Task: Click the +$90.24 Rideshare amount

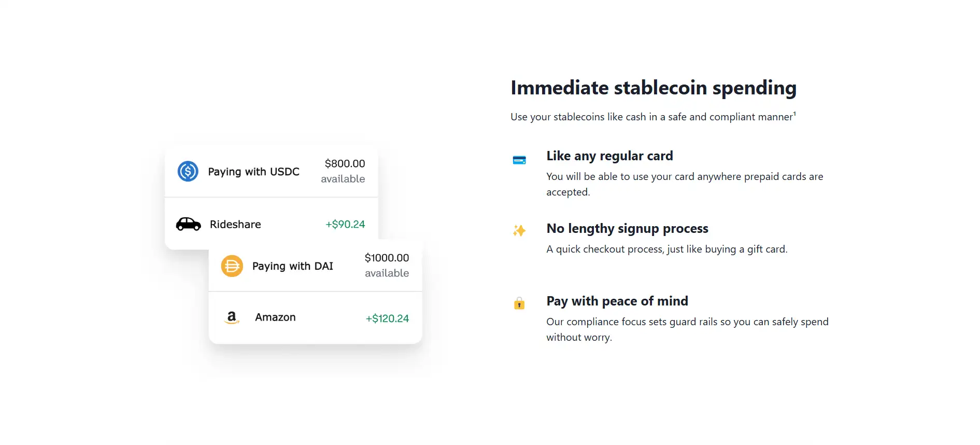Action: point(345,225)
